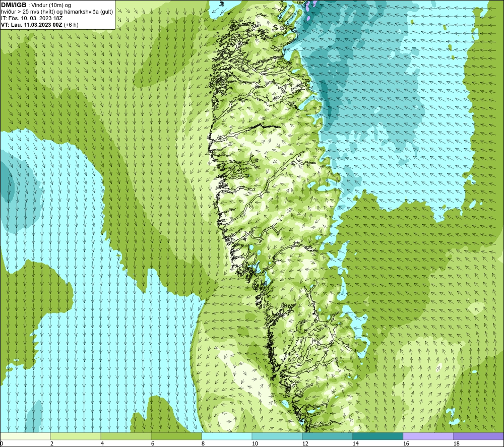Image resolution: width=504 pixels, height=447 pixels.
Task: Click the 'IT: Fös. 10. 03. 2023 18Z' line
Action: click(32, 18)
